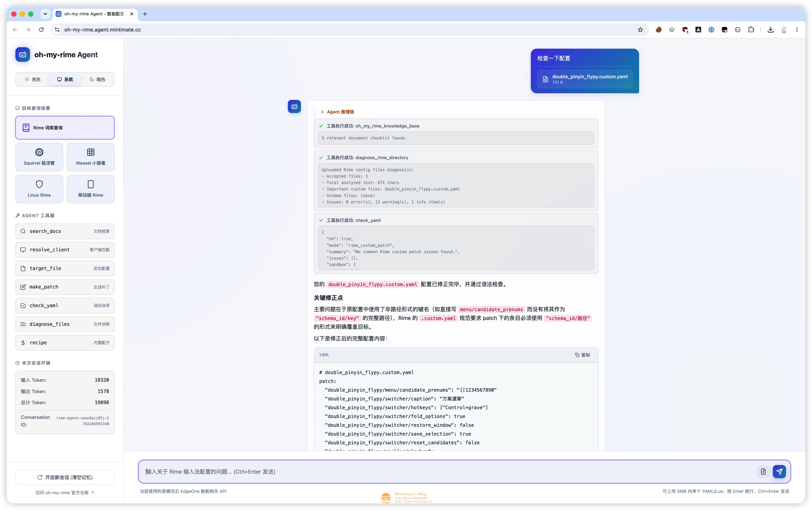Click the Conversation ID value

click(x=83, y=421)
